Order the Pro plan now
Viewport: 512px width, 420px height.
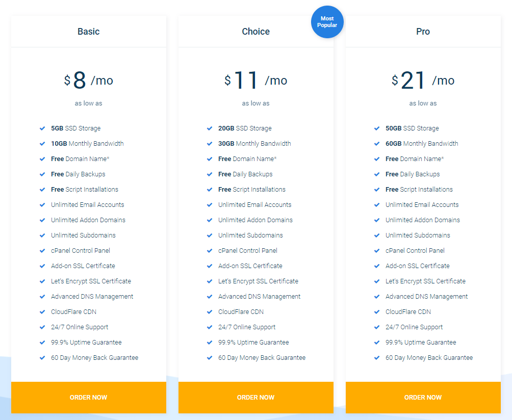click(x=423, y=398)
